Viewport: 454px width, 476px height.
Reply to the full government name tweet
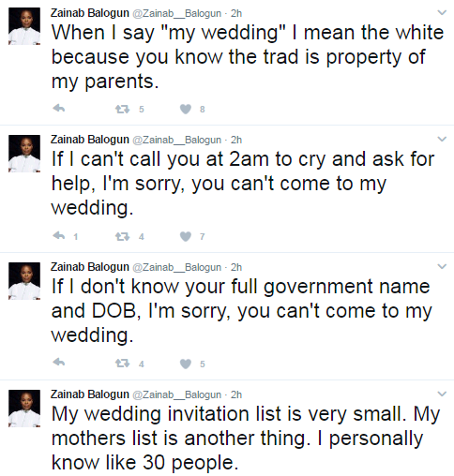(59, 363)
